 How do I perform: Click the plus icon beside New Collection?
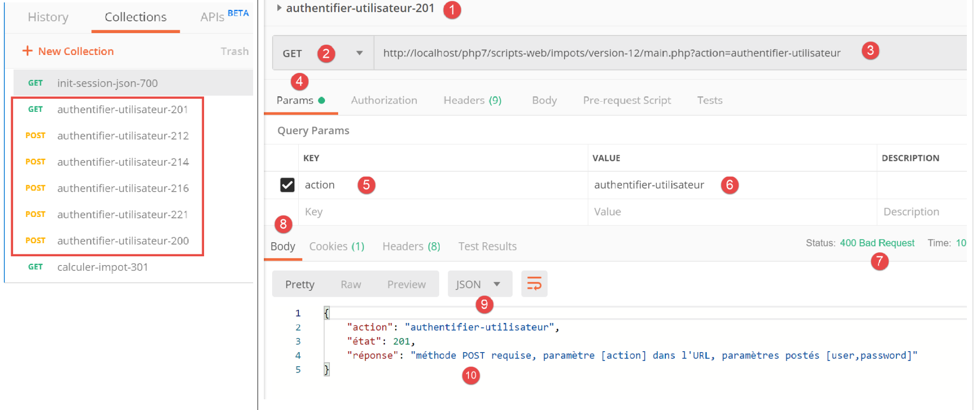28,51
